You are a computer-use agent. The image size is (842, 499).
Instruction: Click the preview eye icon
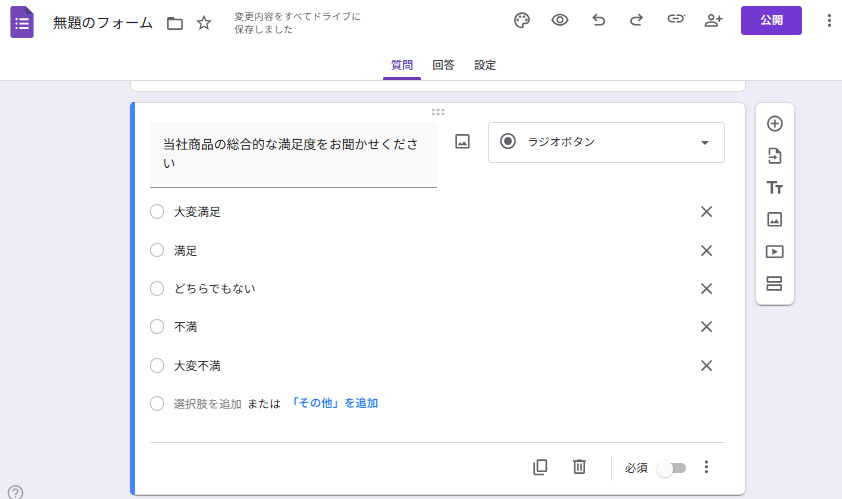point(560,20)
